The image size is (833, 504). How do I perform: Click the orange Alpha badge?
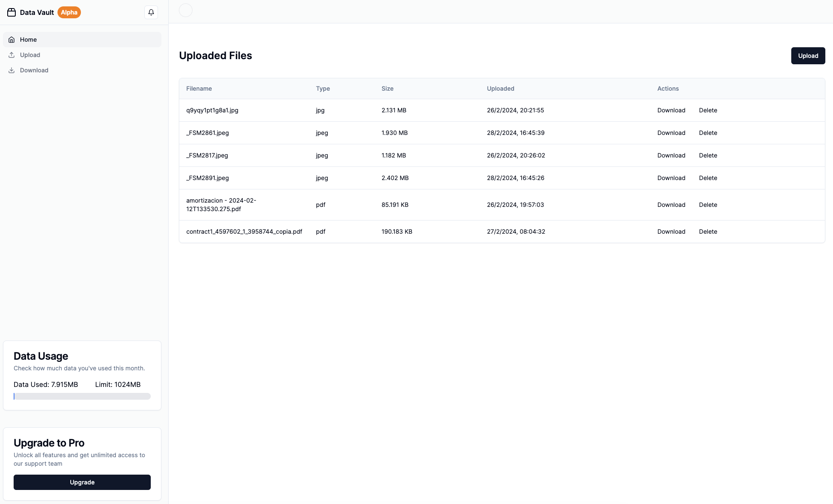[69, 12]
